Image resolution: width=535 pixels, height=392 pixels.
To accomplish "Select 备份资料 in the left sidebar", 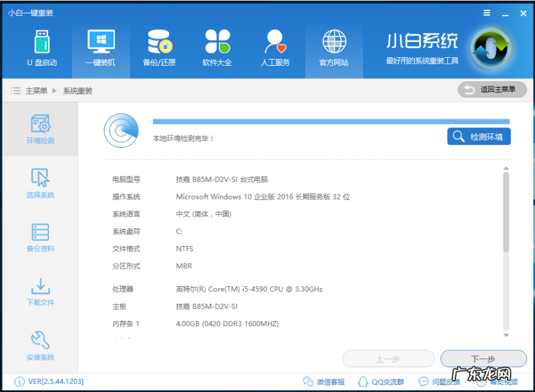I will coord(40,239).
